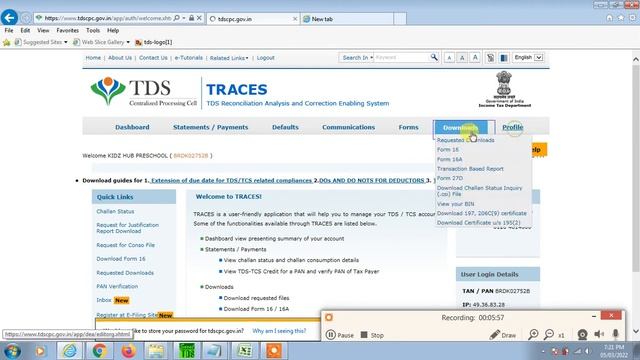
Task: Click DOs AND DO NOTS FOR DEDUCTORS link
Action: point(371,180)
